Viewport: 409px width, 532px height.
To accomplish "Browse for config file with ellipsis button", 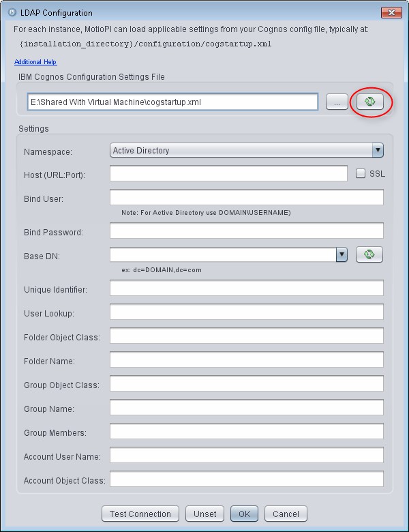I will (x=337, y=102).
